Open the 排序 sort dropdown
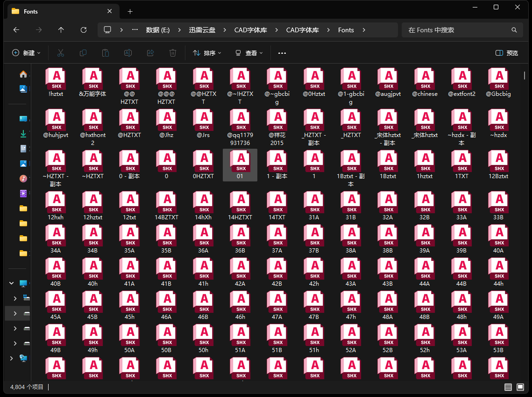Image resolution: width=532 pixels, height=397 pixels. [207, 53]
